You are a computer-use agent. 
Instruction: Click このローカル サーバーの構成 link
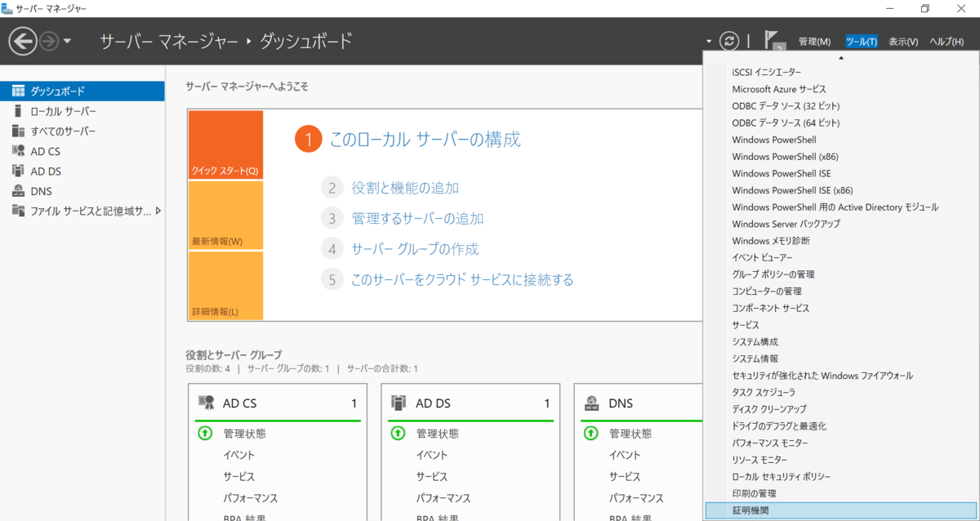[x=425, y=140]
